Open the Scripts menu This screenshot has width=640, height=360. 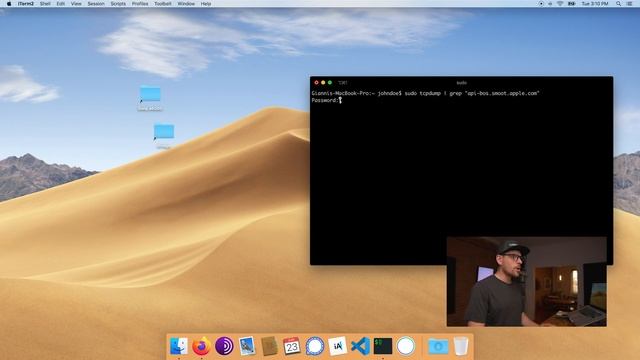click(x=118, y=4)
